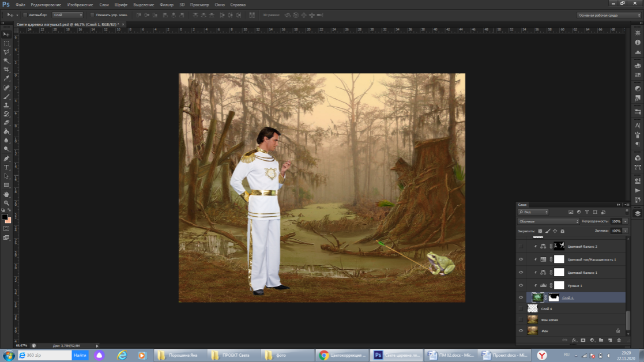644x362 pixels.
Task: Select the Paint Bucket tool
Action: click(x=6, y=131)
